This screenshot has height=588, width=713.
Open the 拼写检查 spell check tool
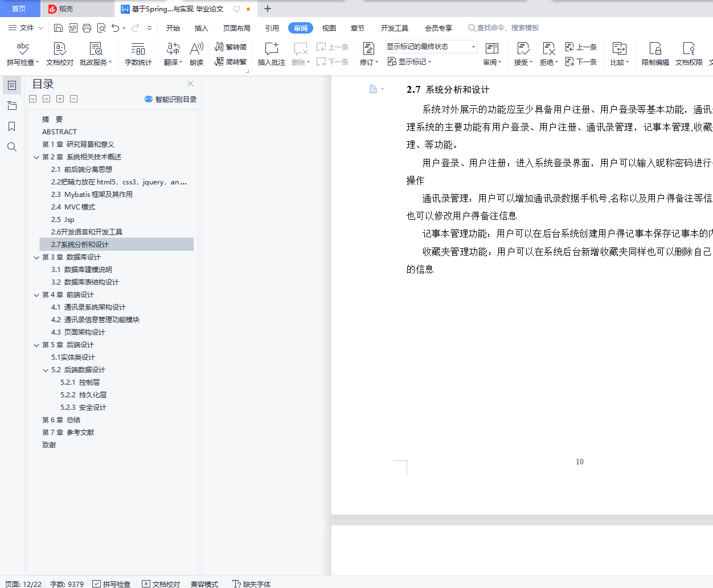[23, 54]
